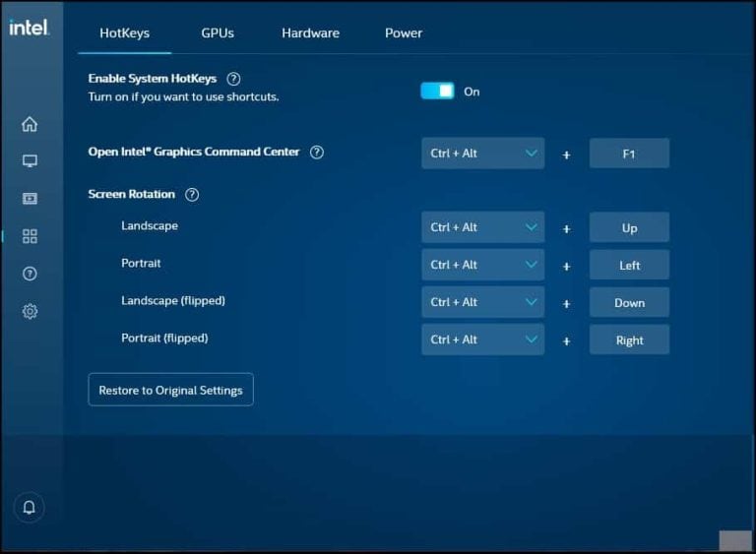Click help icon beside Enable System HotKeys
The width and height of the screenshot is (756, 554).
coord(233,79)
